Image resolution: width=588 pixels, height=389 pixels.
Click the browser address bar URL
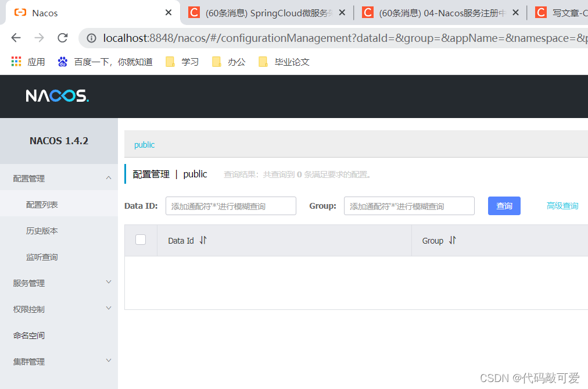coord(345,38)
